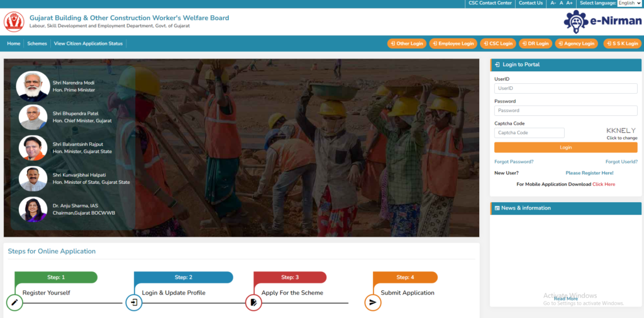Click the orange Step: 4 tab label
644x318 pixels.
click(x=405, y=277)
